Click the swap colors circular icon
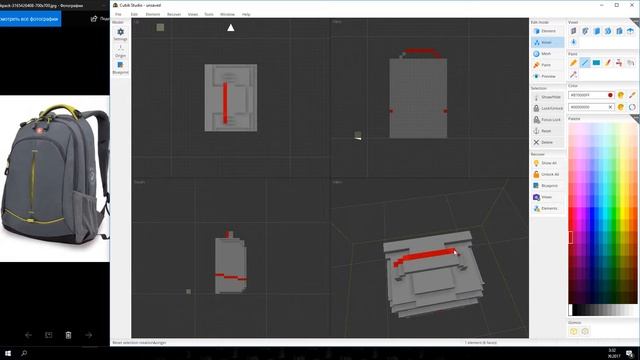The width and height of the screenshot is (640, 360). (632, 107)
